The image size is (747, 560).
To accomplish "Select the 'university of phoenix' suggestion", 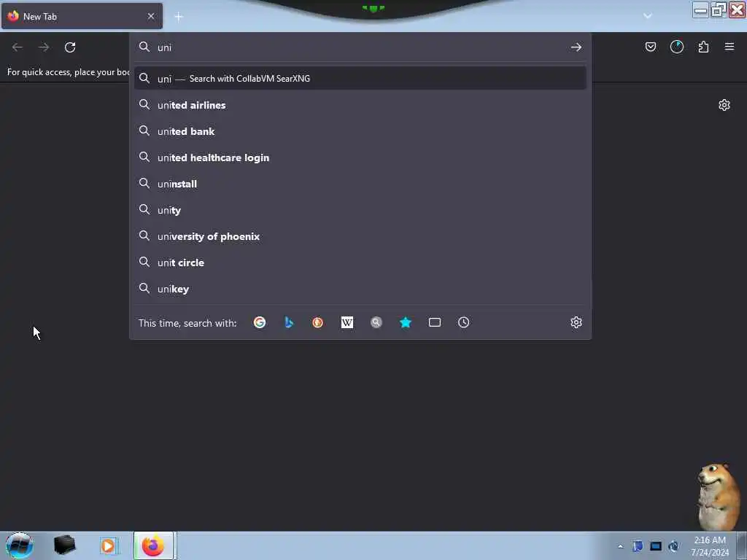I will pyautogui.click(x=360, y=236).
